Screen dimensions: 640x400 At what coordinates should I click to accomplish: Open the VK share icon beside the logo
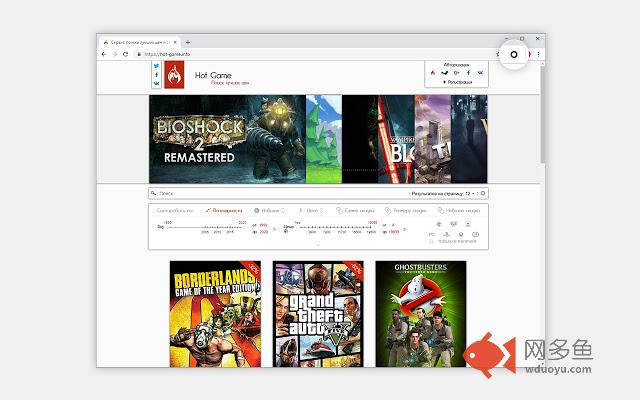pos(156,83)
